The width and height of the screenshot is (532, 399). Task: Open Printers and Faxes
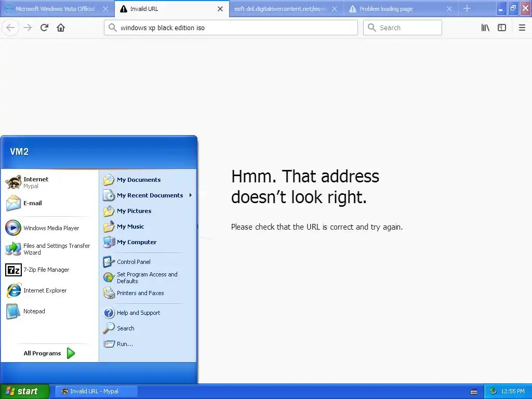(x=148, y=293)
